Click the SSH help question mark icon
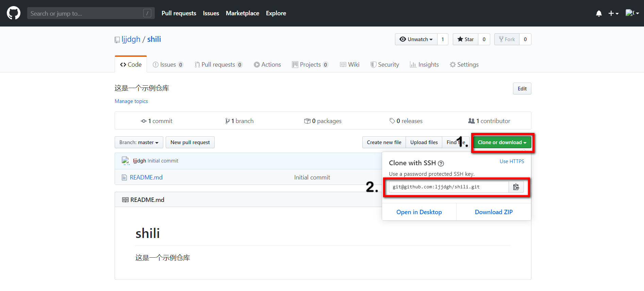Screen dimensions: 644x291 [441, 164]
